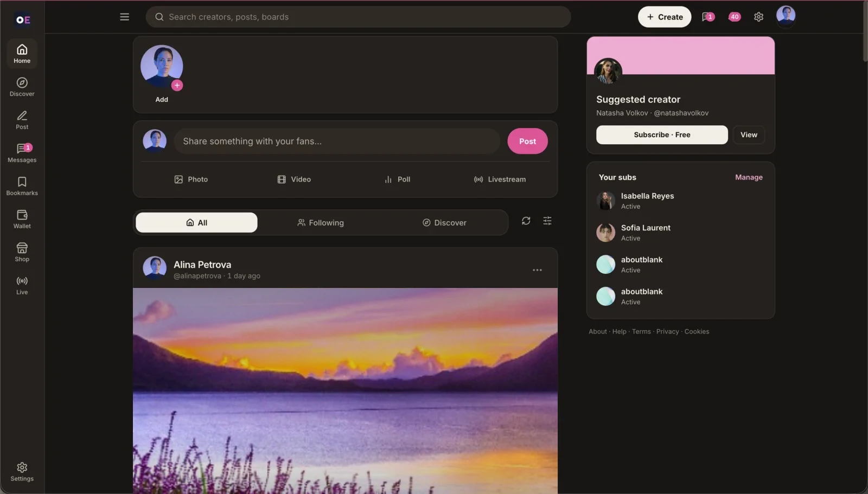Open the Privacy footer link
This screenshot has height=494, width=868.
point(667,331)
